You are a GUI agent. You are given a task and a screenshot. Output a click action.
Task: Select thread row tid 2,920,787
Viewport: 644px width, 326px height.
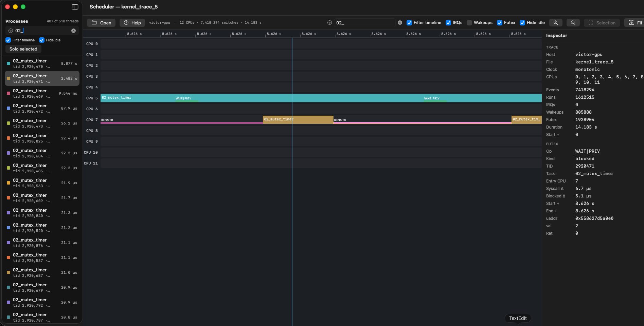point(42,317)
